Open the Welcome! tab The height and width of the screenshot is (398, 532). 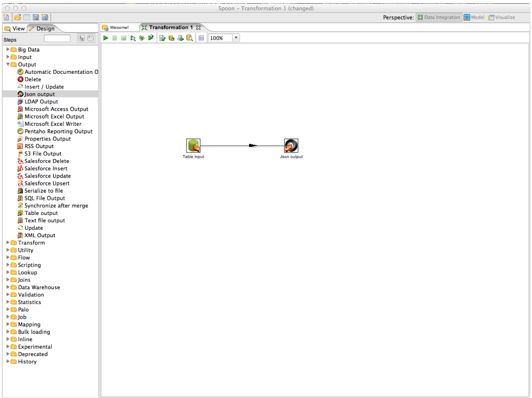(119, 28)
